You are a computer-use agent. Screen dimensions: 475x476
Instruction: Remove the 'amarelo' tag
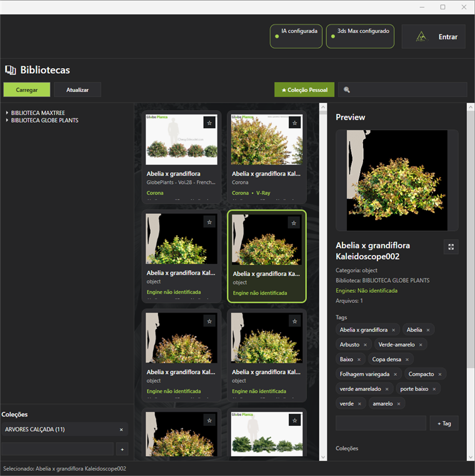[x=399, y=403]
